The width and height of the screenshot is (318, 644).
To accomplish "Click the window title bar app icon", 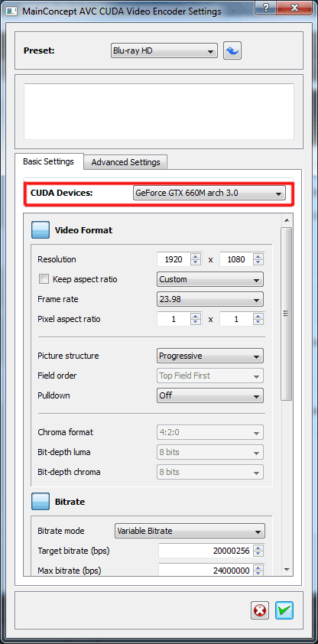I will click(x=12, y=11).
